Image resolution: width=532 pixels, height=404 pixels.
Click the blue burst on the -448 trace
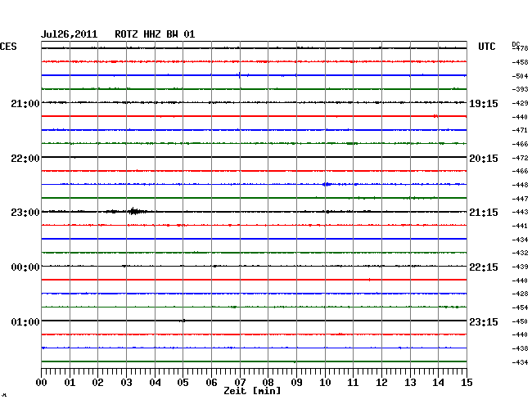327,184
